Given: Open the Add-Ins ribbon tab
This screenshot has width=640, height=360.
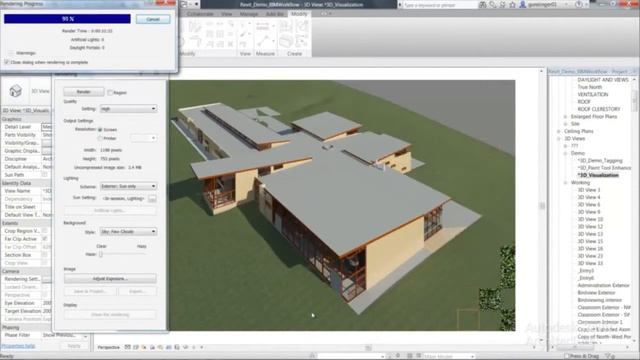Looking at the screenshot, I should coord(274,14).
